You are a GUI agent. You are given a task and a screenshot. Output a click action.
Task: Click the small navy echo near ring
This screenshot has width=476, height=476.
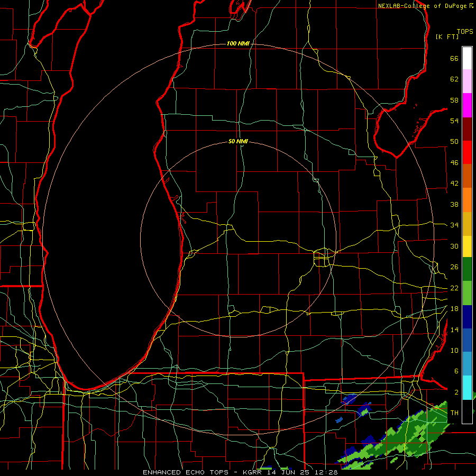click(349, 398)
